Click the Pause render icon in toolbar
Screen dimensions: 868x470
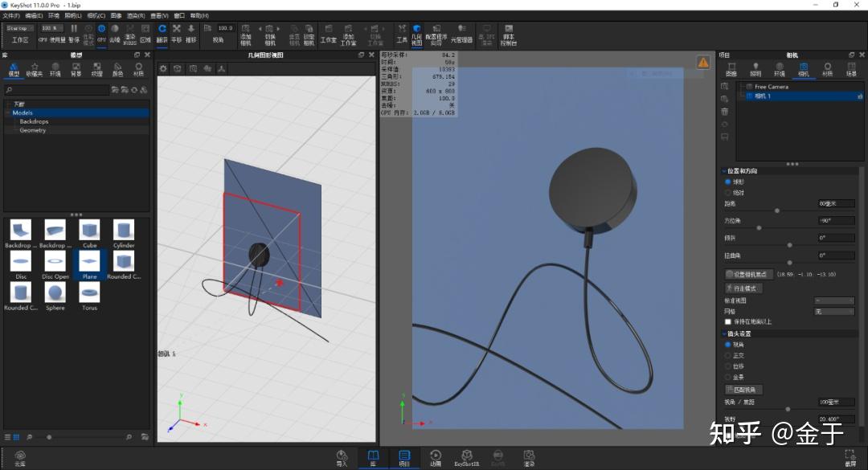[74, 29]
